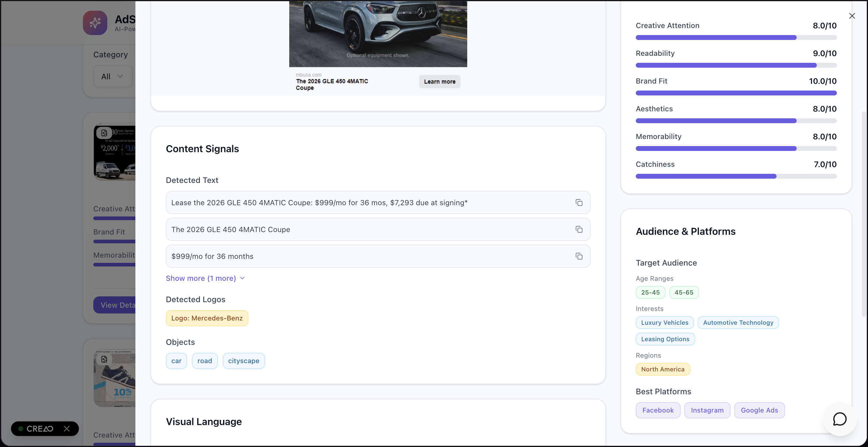Screen dimensions: 868x447
Task: Close the ad details modal
Action: (x=852, y=16)
